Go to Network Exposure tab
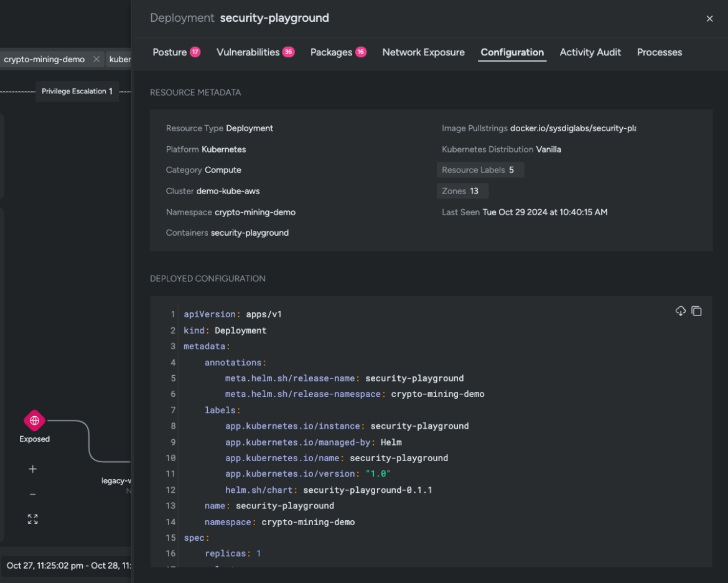Image resolution: width=728 pixels, height=583 pixels. 424,52
